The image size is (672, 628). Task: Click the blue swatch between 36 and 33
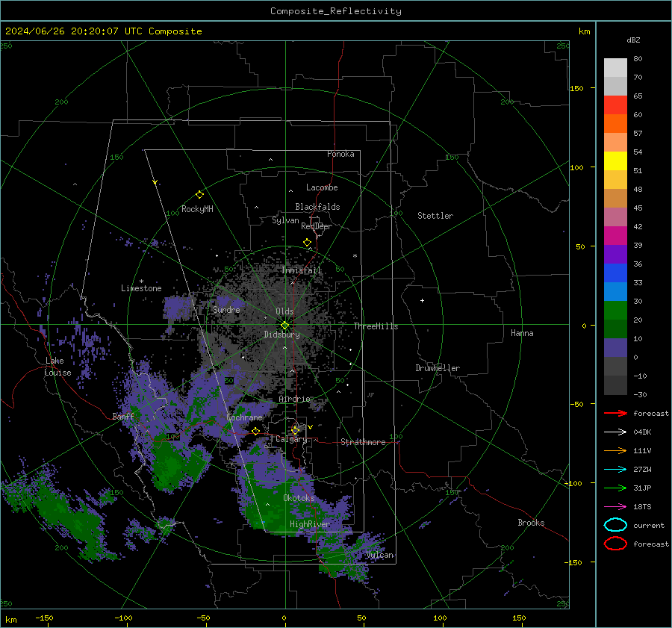pos(615,273)
